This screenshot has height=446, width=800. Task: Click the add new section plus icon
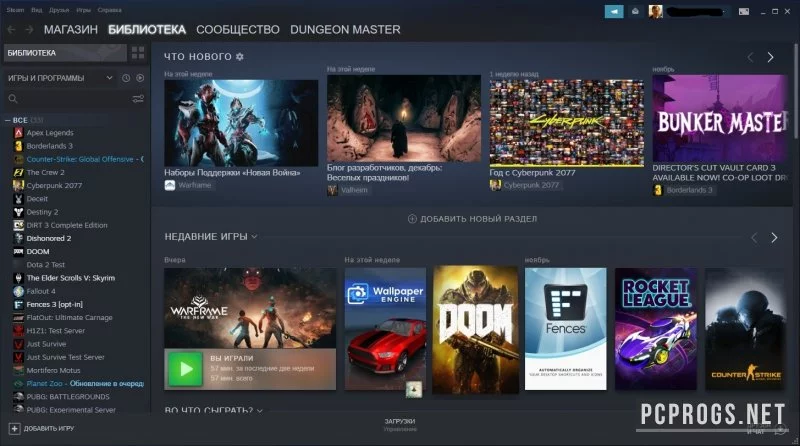412,219
